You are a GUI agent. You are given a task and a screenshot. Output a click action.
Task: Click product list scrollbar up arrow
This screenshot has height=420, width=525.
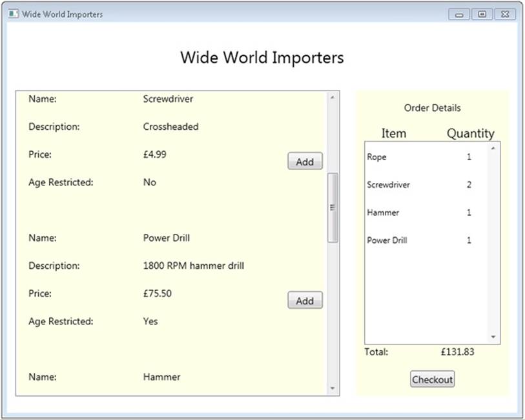[333, 98]
